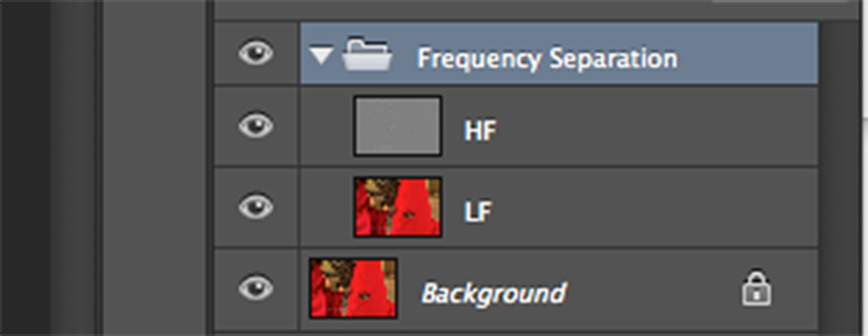Image resolution: width=868 pixels, height=336 pixels.
Task: Click the HF layer name
Action: pyautogui.click(x=480, y=131)
